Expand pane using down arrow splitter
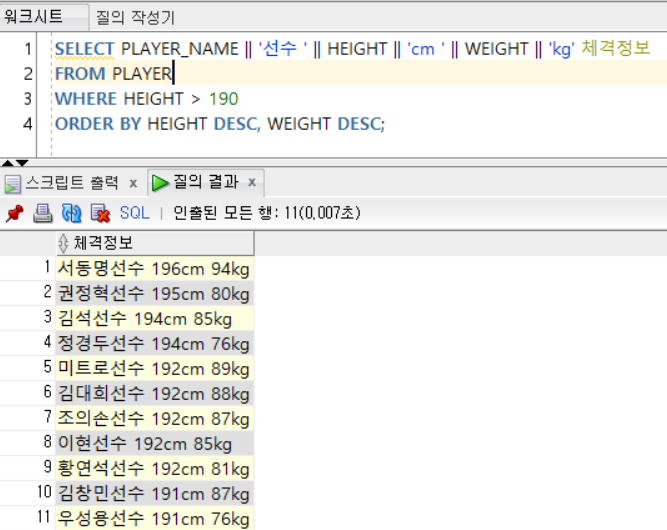667x530 pixels. tap(22, 163)
